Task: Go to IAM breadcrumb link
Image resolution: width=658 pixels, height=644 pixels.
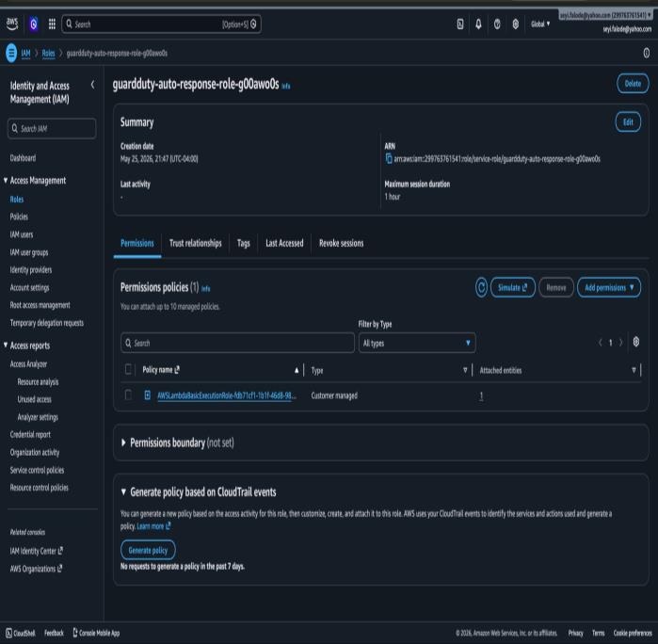Action: click(25, 53)
